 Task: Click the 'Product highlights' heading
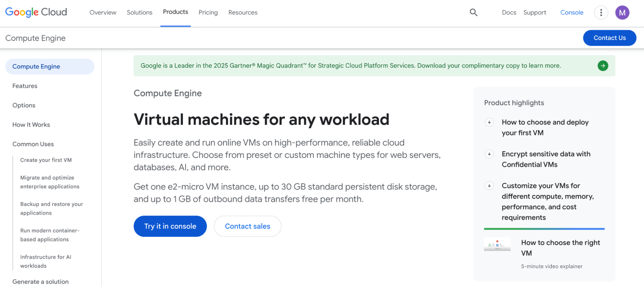[514, 103]
